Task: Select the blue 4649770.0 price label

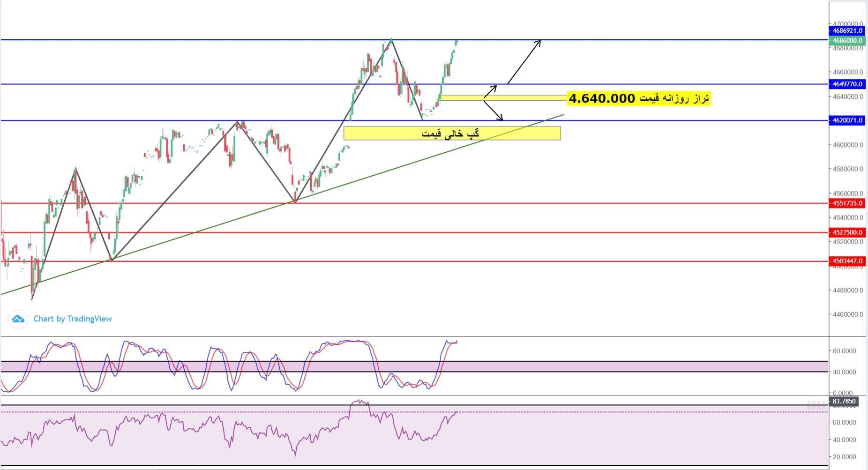Action: 846,84
